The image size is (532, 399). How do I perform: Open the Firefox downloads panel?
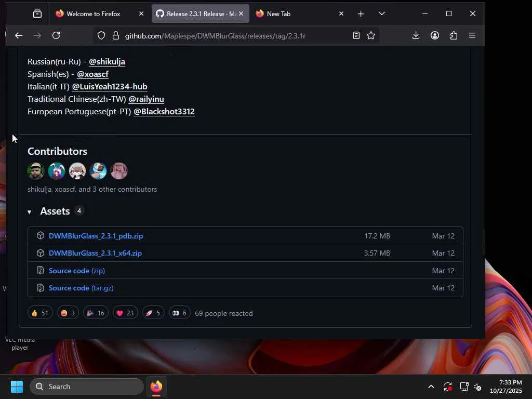[416, 36]
